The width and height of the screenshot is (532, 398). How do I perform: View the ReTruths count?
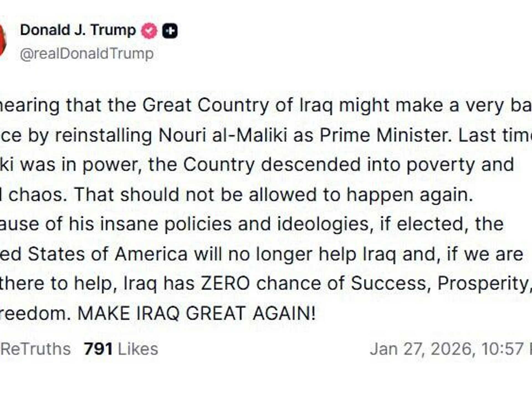(x=35, y=349)
